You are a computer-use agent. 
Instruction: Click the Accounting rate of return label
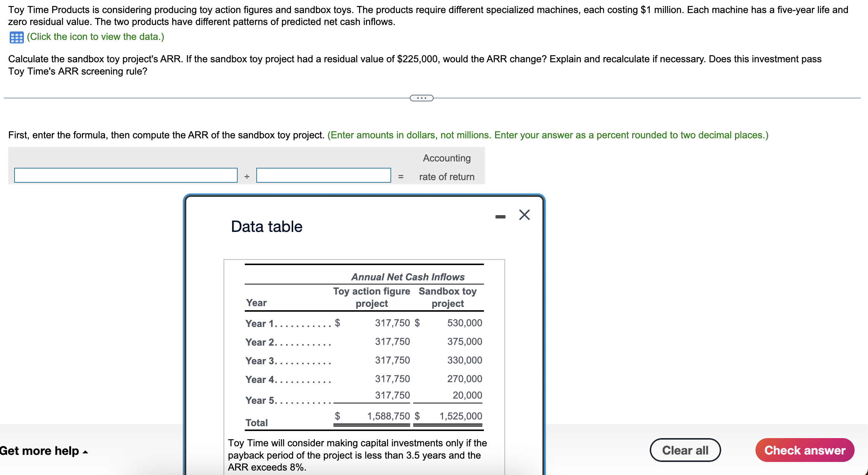pyautogui.click(x=446, y=167)
